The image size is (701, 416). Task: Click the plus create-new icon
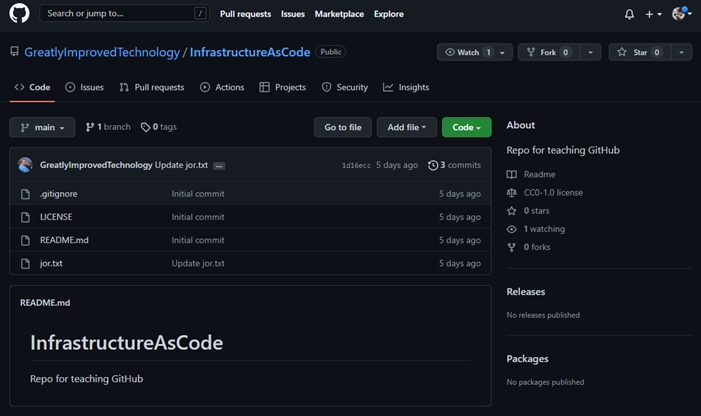652,14
